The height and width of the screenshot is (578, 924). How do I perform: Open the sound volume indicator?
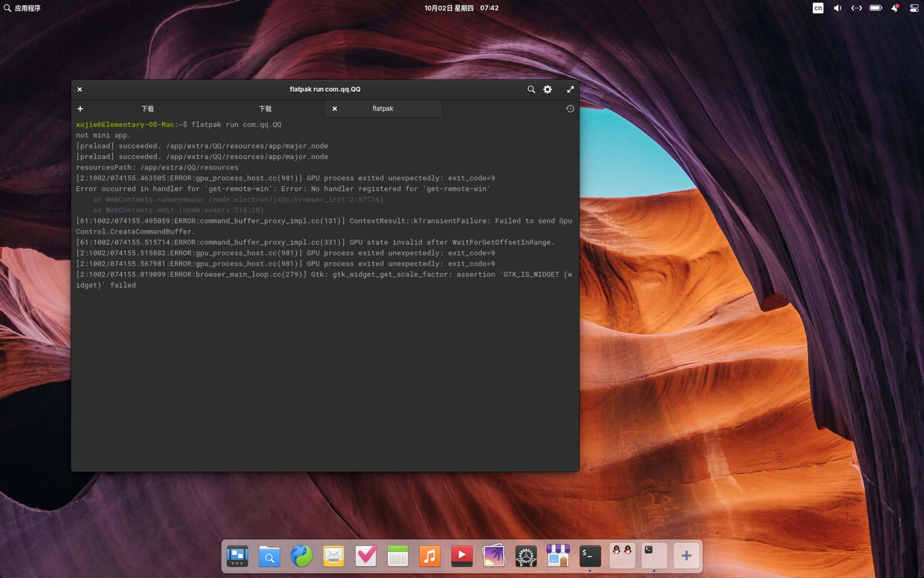[x=837, y=8]
